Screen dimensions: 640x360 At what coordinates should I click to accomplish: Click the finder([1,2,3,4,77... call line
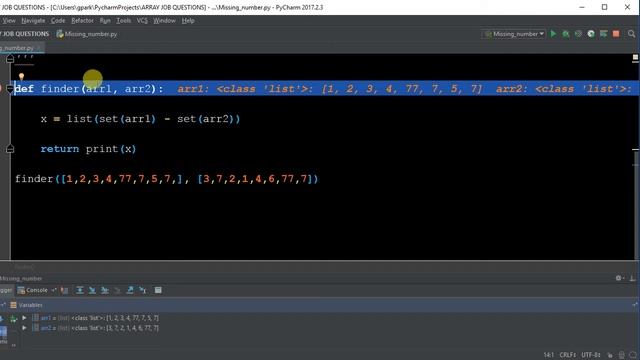[167, 179]
